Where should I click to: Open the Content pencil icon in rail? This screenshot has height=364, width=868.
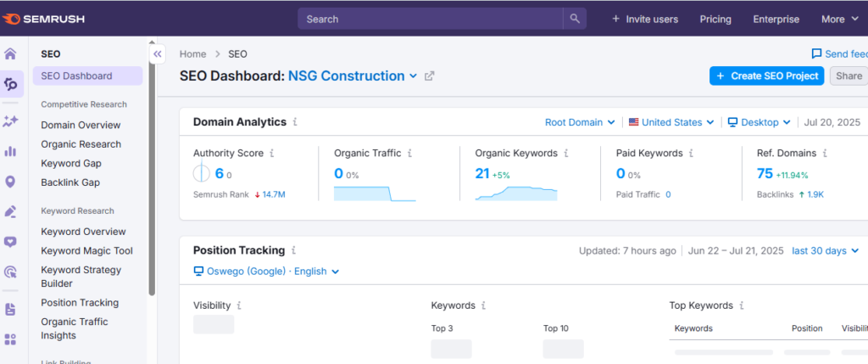10,211
